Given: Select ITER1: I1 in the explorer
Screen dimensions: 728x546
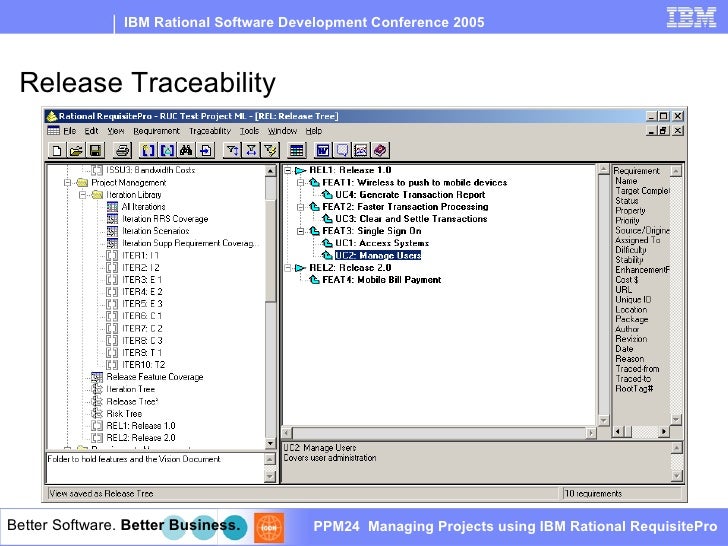Looking at the screenshot, I should (x=140, y=255).
